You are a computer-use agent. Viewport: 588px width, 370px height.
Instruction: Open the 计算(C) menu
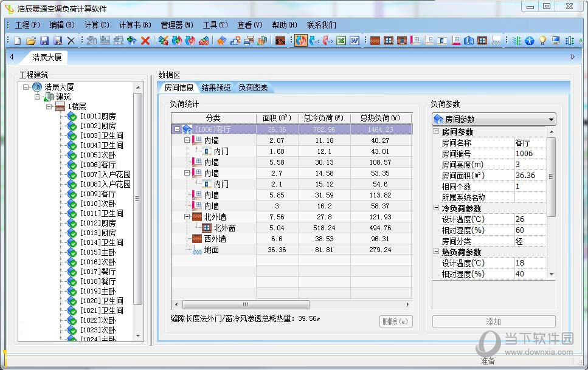click(97, 25)
